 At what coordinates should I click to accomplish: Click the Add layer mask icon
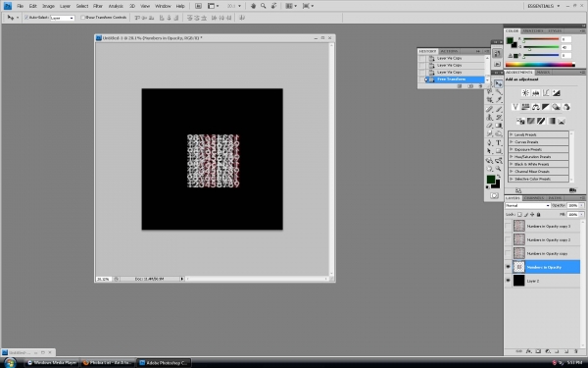[x=538, y=351]
